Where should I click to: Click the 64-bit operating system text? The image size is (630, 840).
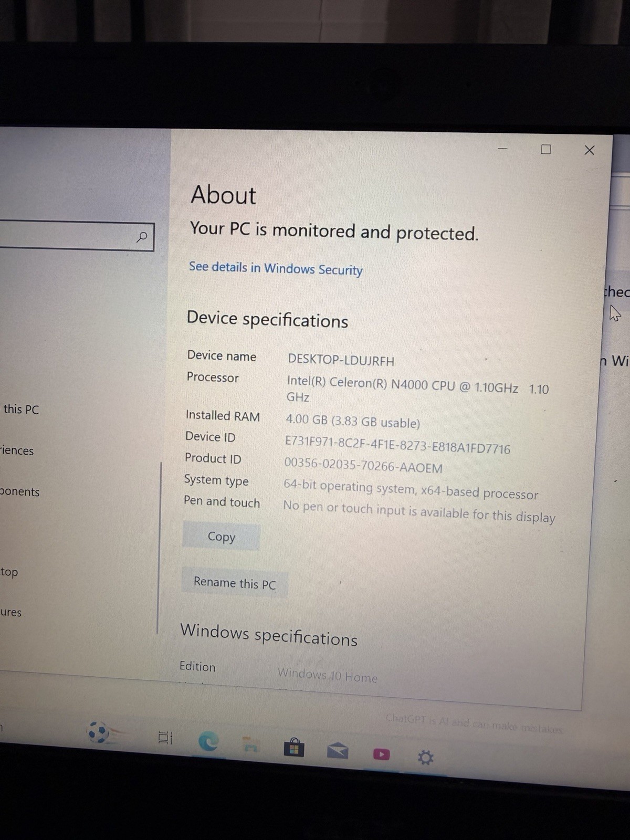[411, 489]
